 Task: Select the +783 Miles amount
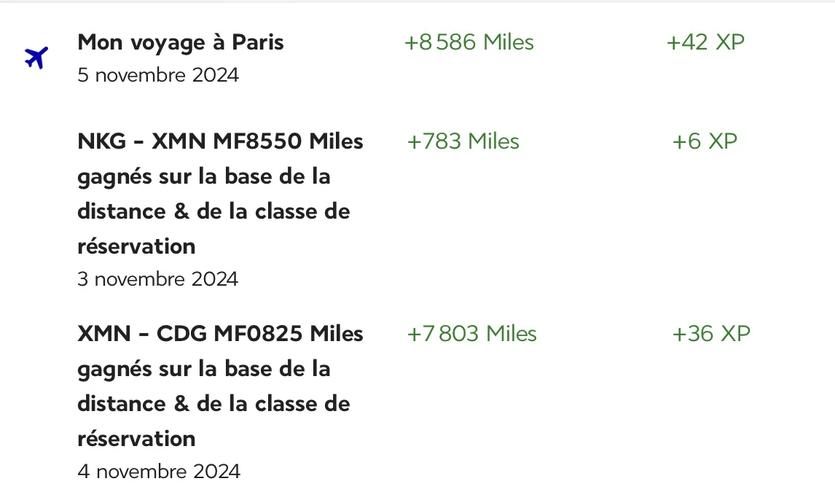coord(463,141)
